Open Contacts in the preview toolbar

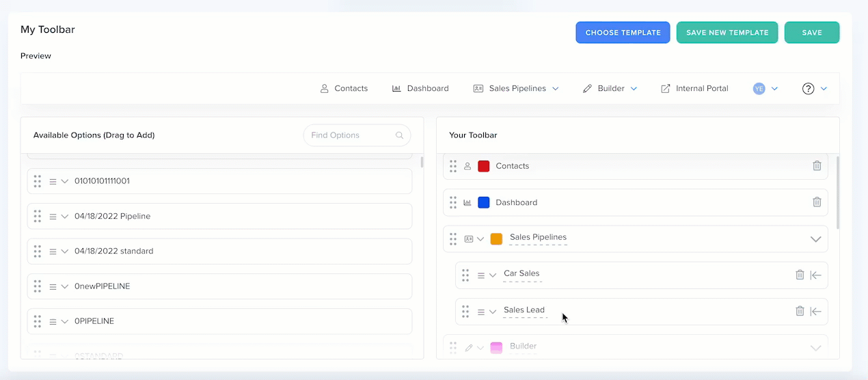(344, 89)
